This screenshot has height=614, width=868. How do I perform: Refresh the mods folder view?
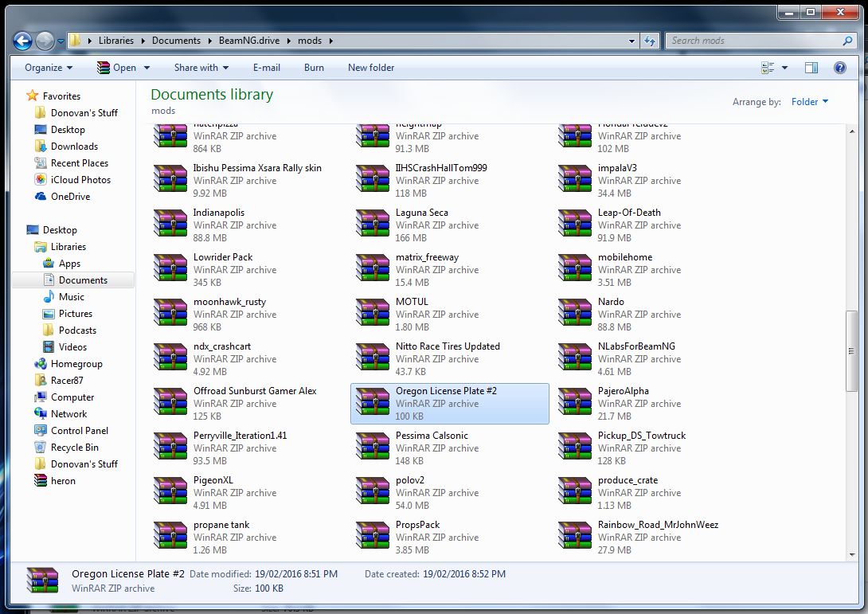pos(650,41)
